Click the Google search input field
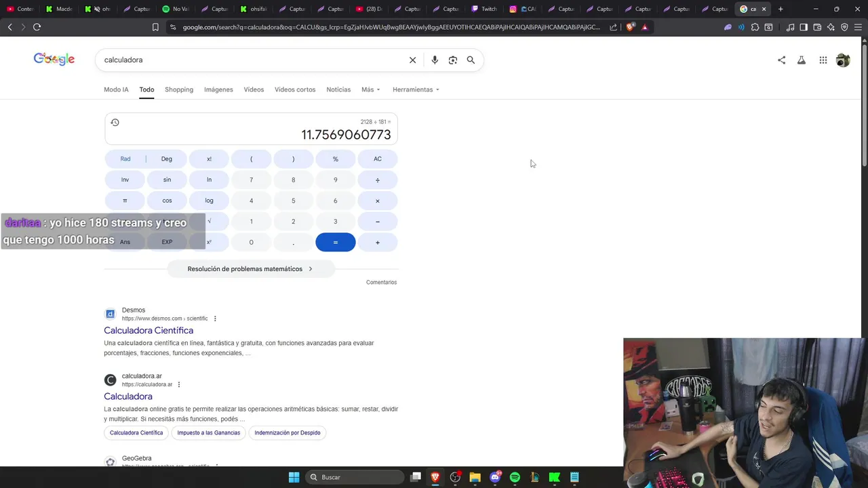Image resolution: width=868 pixels, height=488 pixels. coord(251,60)
